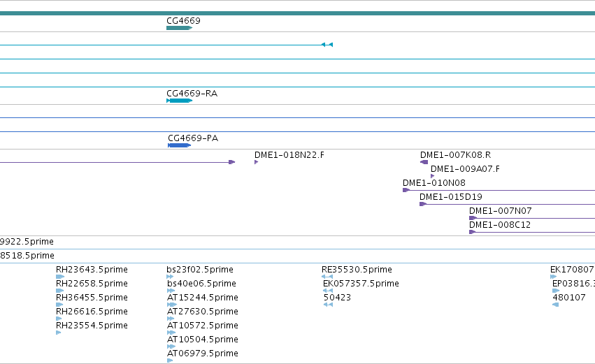Select the RH22658.5prime arrow glyph

pos(60,291)
